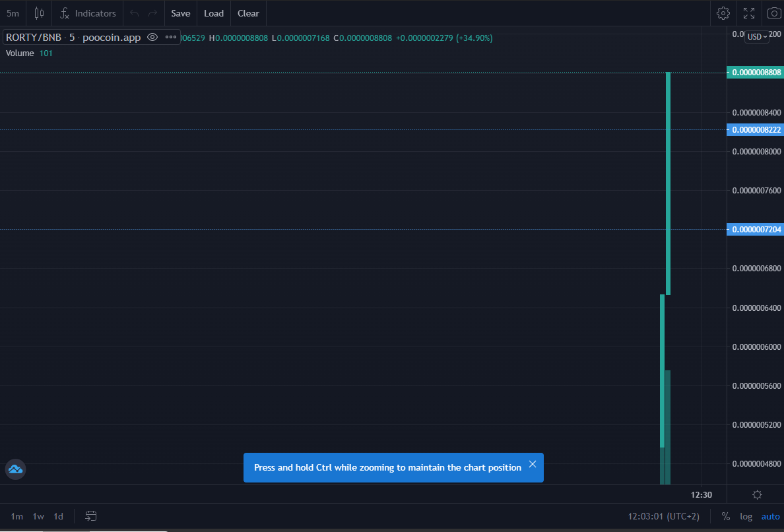Enter fullscreen mode
Screen dimensions: 784x532
click(x=748, y=13)
